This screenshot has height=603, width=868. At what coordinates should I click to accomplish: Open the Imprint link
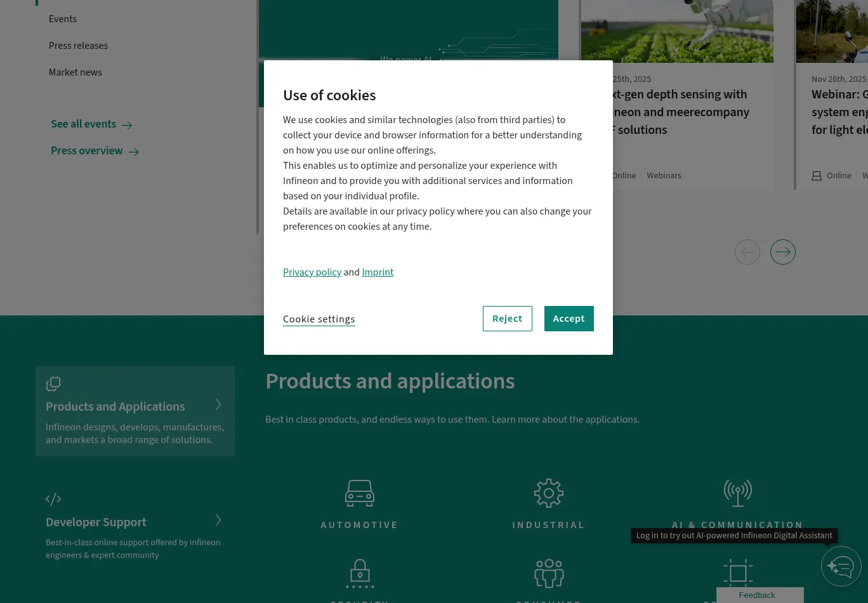coord(378,272)
